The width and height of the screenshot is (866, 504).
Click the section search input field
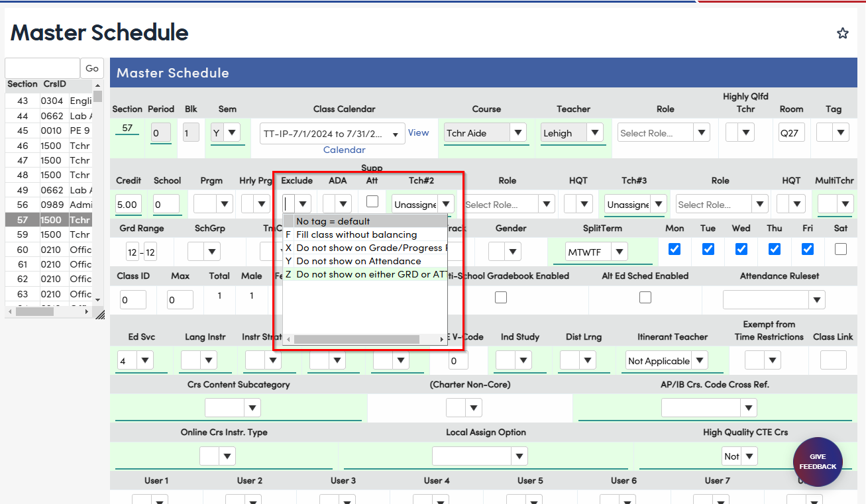coord(42,68)
